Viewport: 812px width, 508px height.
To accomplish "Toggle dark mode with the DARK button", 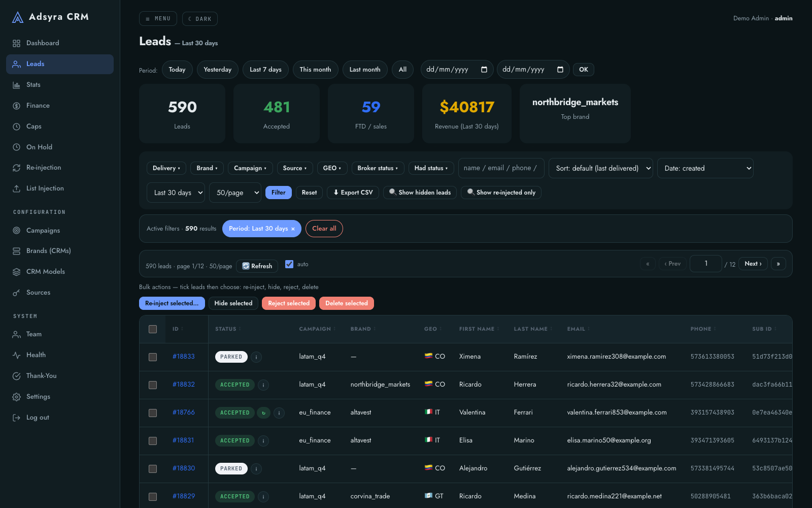I will [x=200, y=19].
